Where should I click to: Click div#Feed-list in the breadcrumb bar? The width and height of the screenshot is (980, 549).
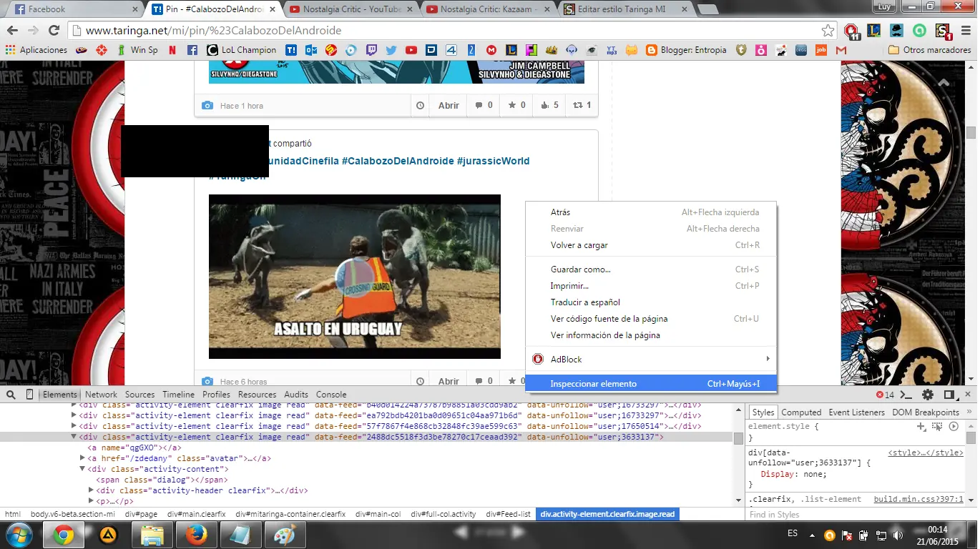coord(509,514)
